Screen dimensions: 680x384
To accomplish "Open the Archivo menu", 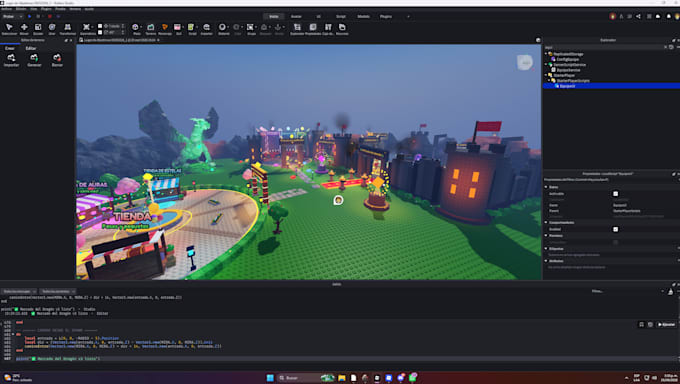I will click(x=7, y=9).
